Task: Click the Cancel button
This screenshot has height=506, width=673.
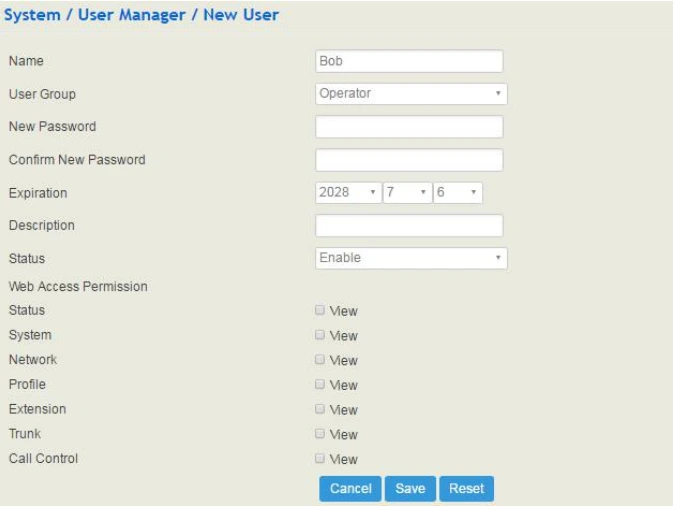Action: (x=349, y=489)
